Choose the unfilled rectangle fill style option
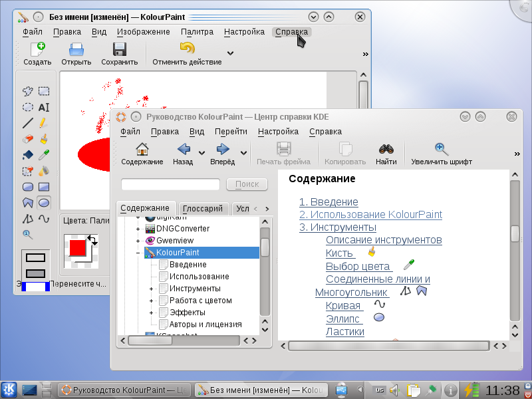The width and height of the screenshot is (532, 399). click(x=36, y=258)
